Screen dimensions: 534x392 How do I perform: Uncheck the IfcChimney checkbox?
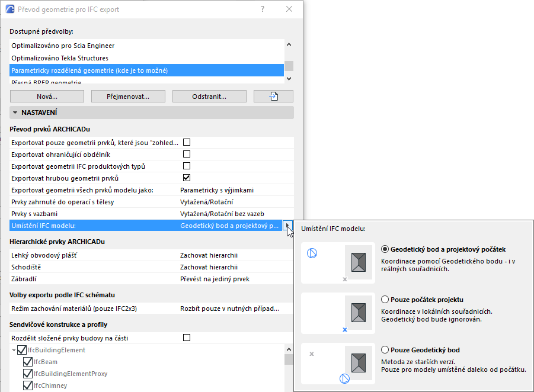point(28,385)
